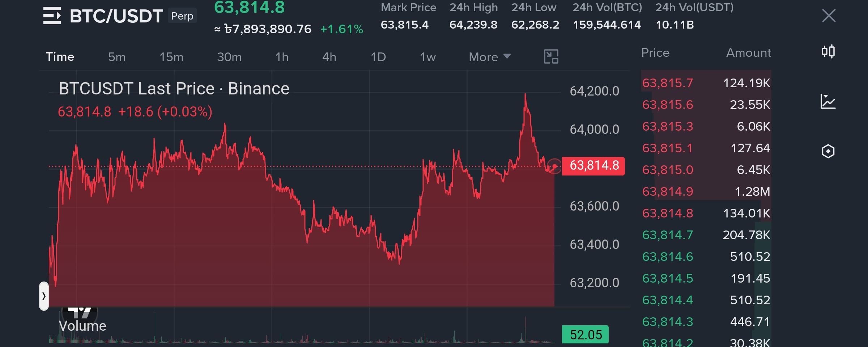Open the More timeframes dropdown

(x=490, y=57)
